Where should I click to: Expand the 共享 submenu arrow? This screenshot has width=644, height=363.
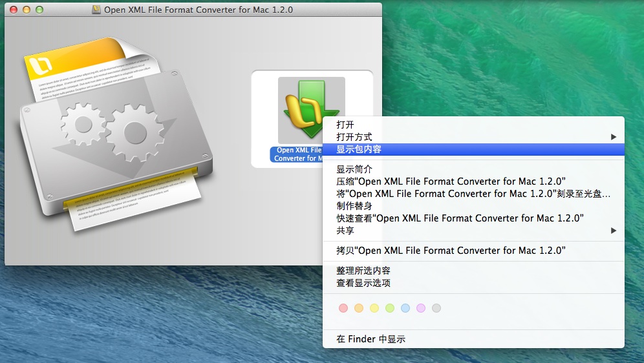[613, 231]
